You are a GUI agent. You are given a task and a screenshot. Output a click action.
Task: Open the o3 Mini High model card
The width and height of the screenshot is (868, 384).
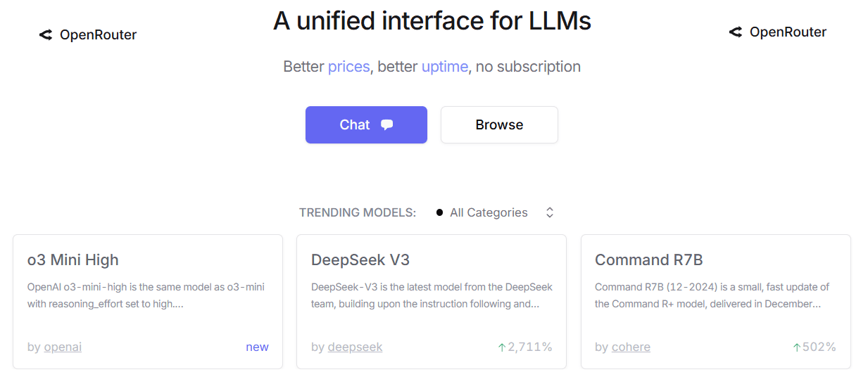click(x=148, y=302)
